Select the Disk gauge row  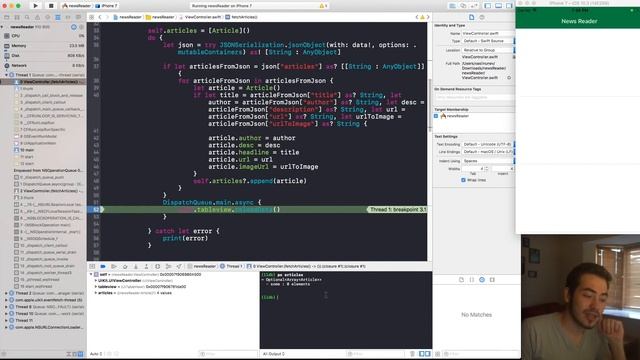pyautogui.click(x=43, y=56)
